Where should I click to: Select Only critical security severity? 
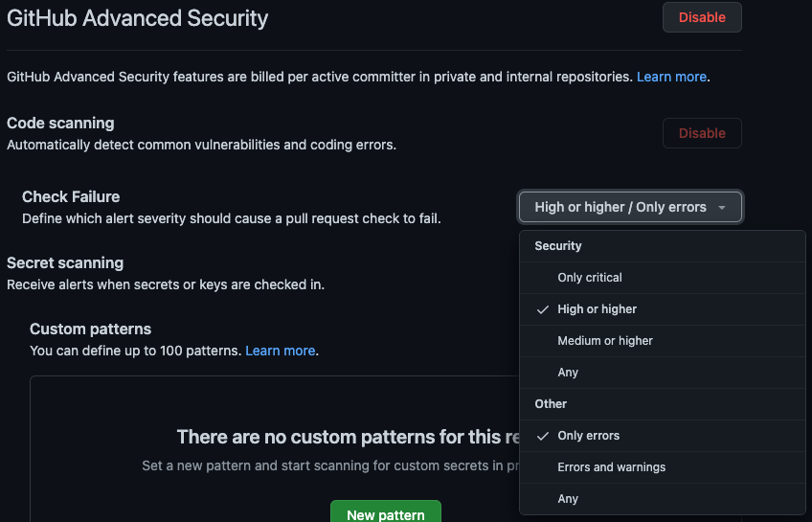tap(590, 278)
